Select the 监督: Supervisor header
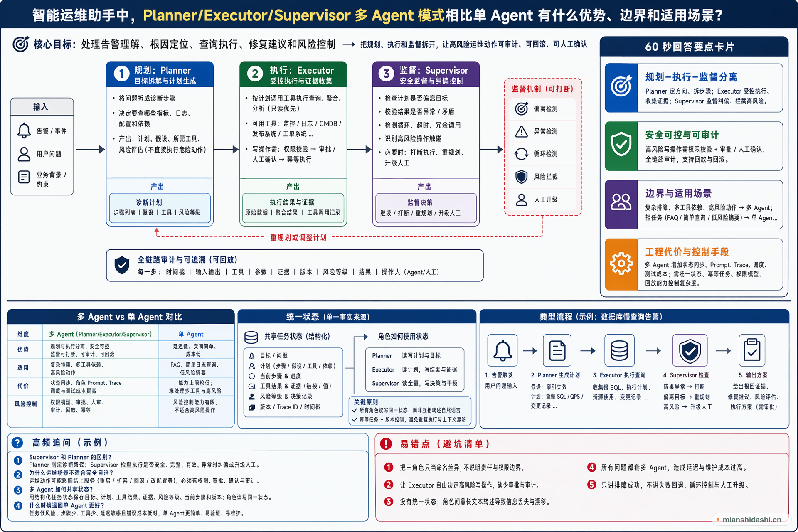This screenshot has width=798, height=532. point(426,74)
